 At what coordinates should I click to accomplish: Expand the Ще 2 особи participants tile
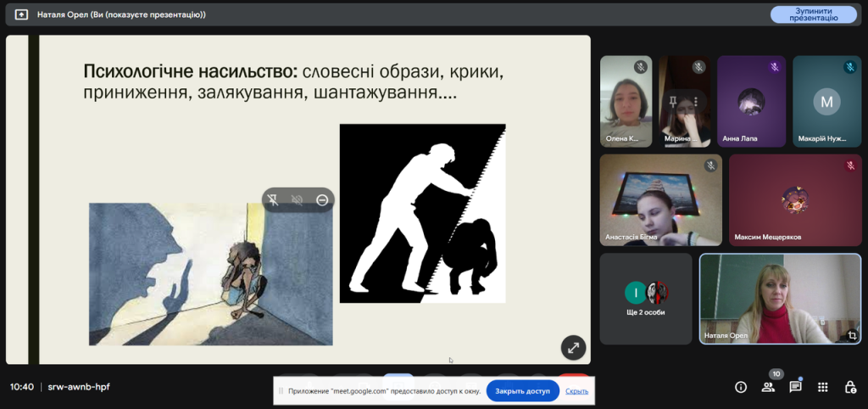click(646, 299)
